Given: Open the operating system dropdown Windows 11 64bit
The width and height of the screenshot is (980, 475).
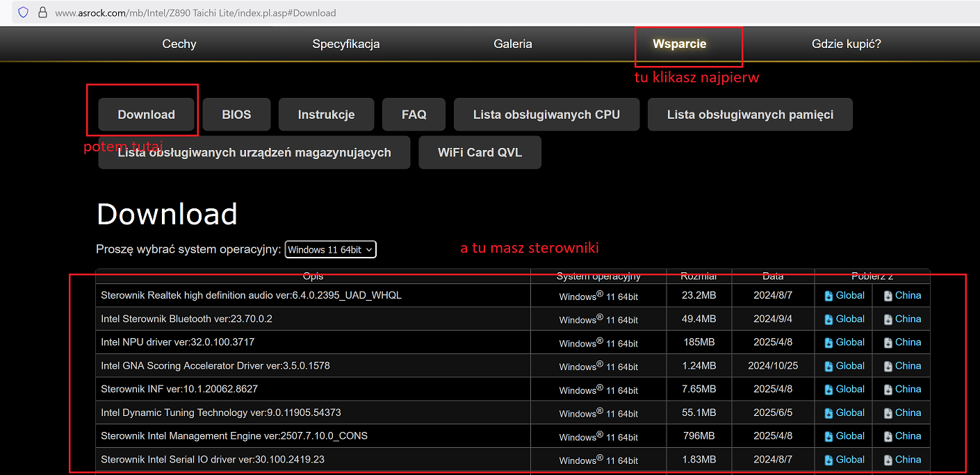Looking at the screenshot, I should tap(331, 249).
